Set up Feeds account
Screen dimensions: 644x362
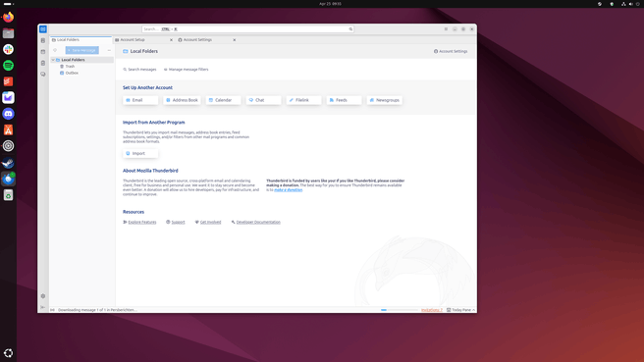pyautogui.click(x=345, y=100)
